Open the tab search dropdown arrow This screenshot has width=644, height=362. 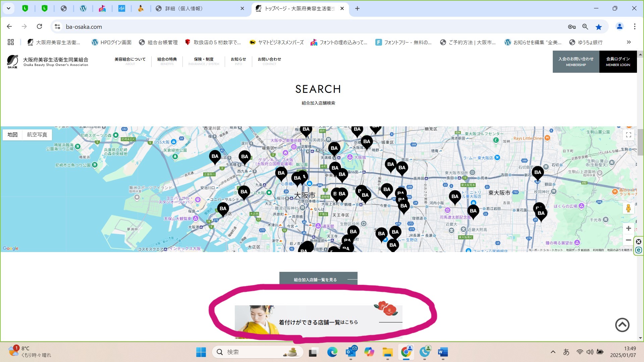coord(8,8)
